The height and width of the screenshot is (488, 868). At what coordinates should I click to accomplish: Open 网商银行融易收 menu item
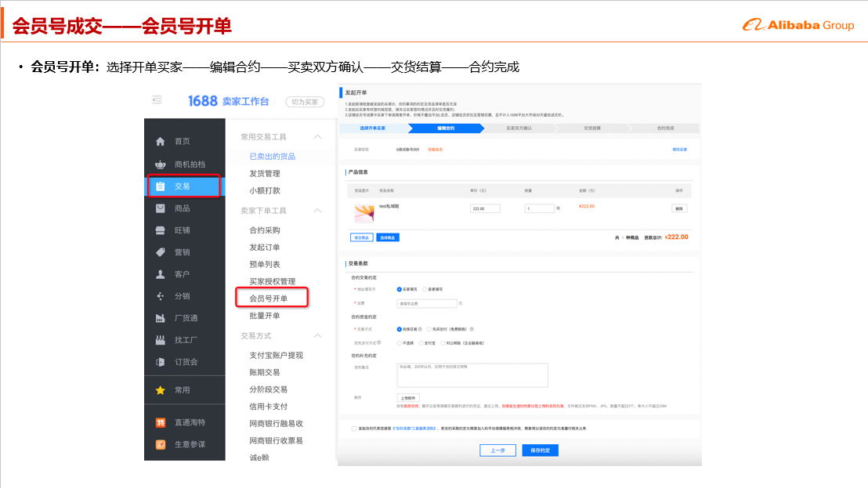[x=277, y=424]
